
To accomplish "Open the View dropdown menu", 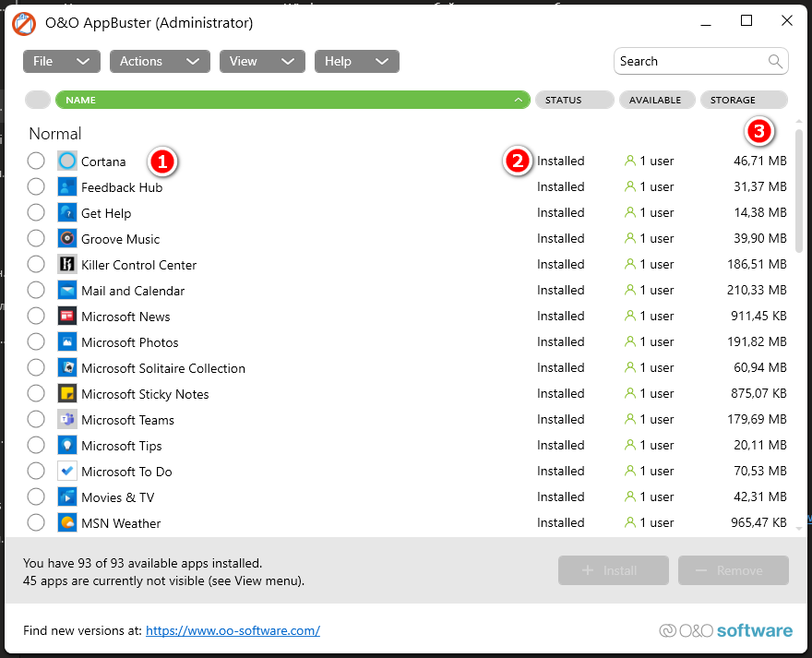I will pos(261,61).
